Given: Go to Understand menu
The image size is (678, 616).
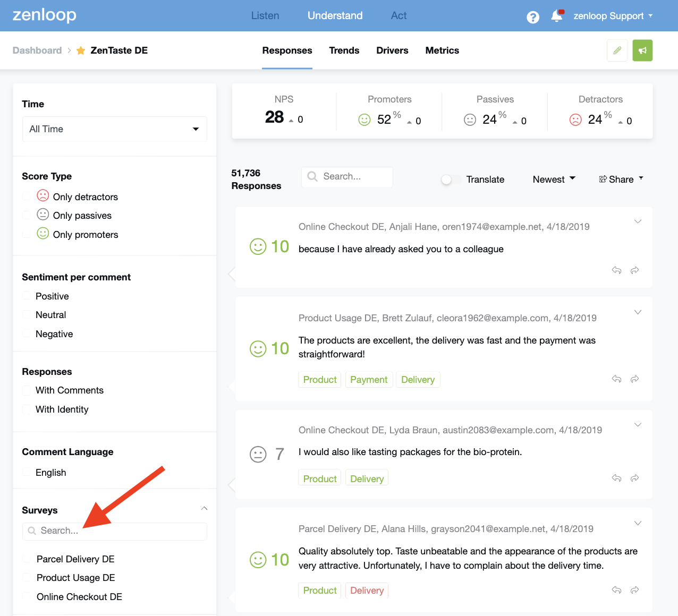Looking at the screenshot, I should 335,16.
